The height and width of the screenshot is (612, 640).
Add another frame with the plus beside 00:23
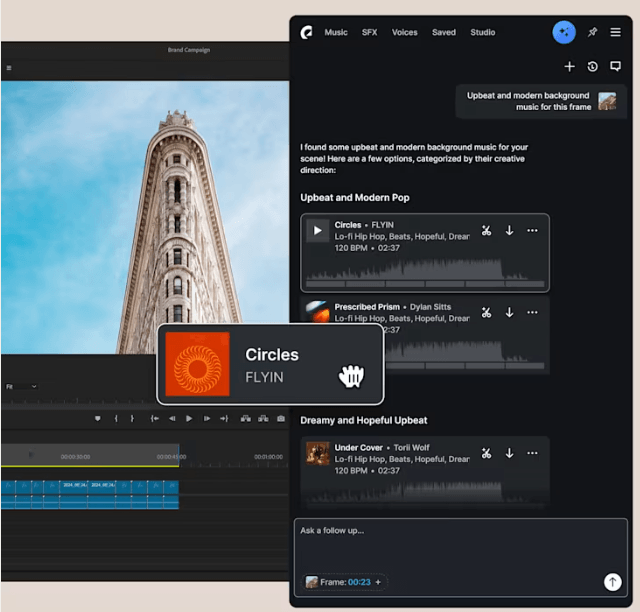click(378, 582)
